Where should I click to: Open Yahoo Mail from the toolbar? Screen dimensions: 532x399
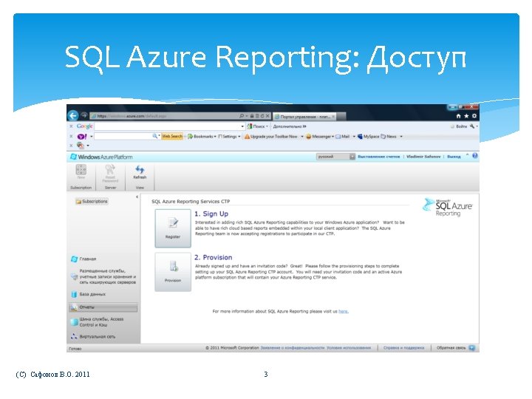[343, 137]
